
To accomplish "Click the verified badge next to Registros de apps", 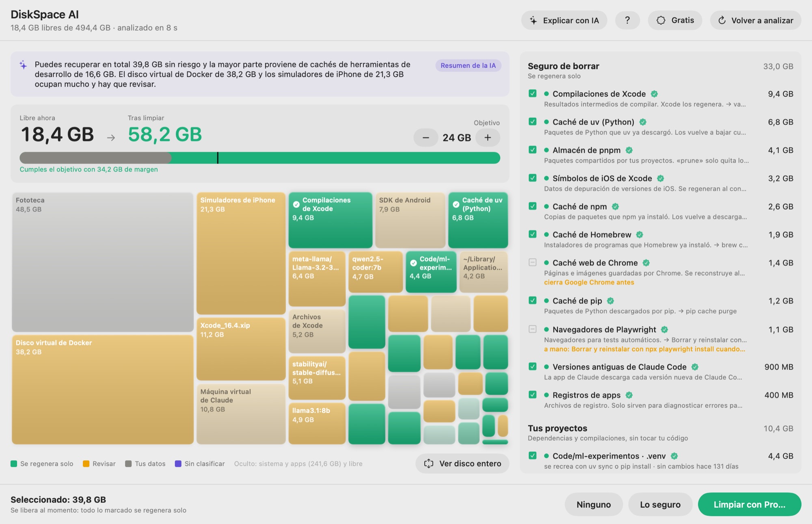I will pyautogui.click(x=629, y=395).
